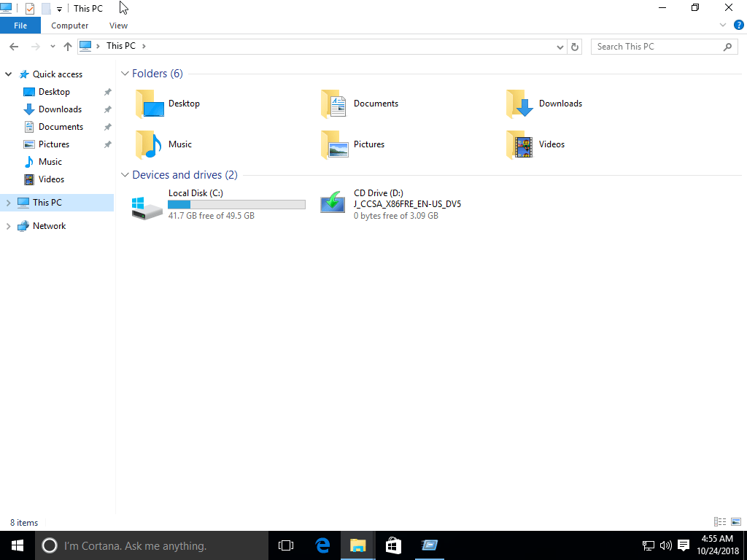Click the volume speaker tray icon
The height and width of the screenshot is (560, 747).
click(x=665, y=545)
